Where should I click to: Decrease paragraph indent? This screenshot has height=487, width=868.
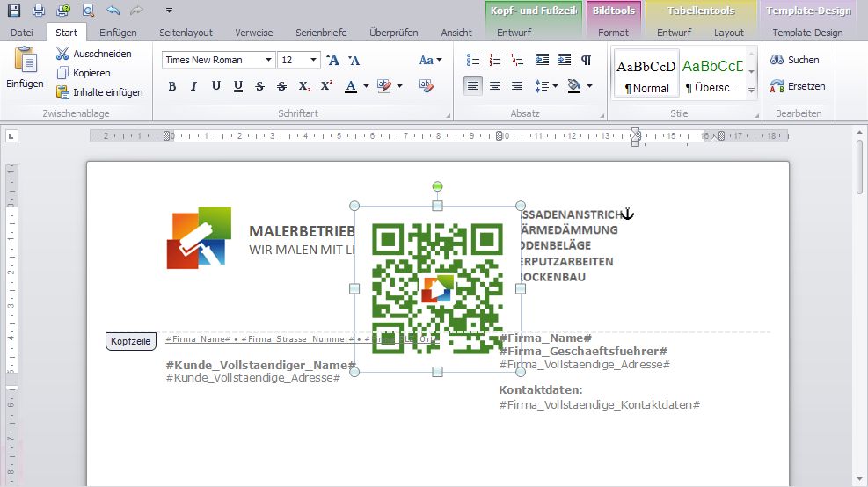click(x=542, y=60)
